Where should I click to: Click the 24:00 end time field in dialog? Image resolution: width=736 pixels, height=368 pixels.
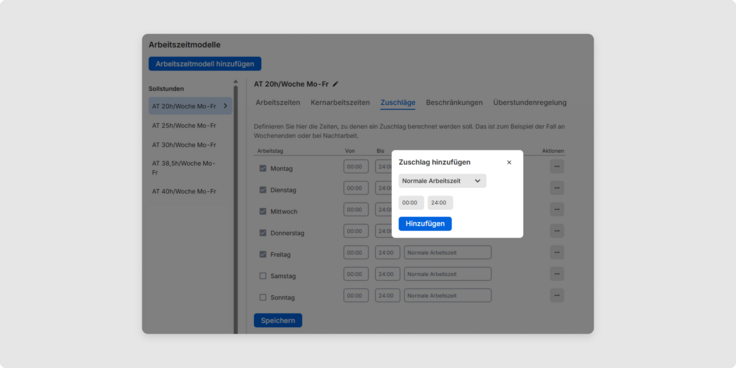(x=440, y=203)
